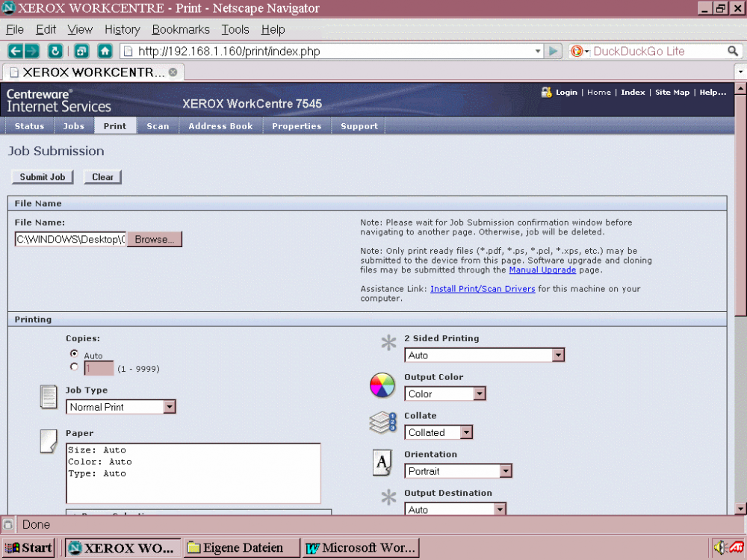Click the Paper page icon

click(49, 441)
